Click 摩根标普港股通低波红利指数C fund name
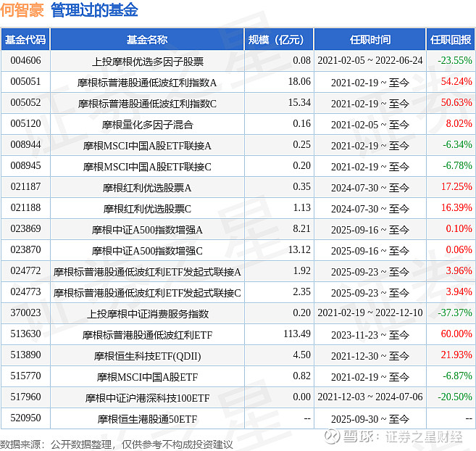Image resolution: width=476 pixels, height=451 pixels. pyautogui.click(x=147, y=104)
